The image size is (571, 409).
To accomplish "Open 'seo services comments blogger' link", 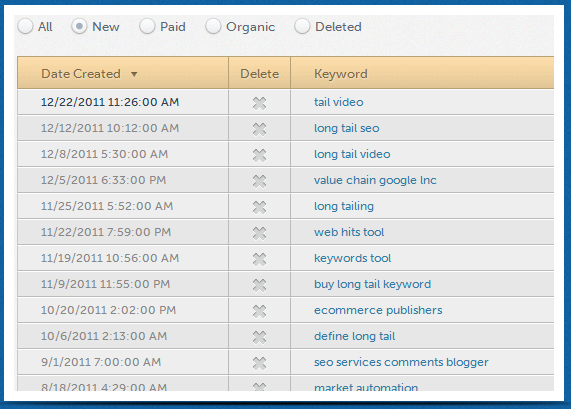I will pos(401,362).
